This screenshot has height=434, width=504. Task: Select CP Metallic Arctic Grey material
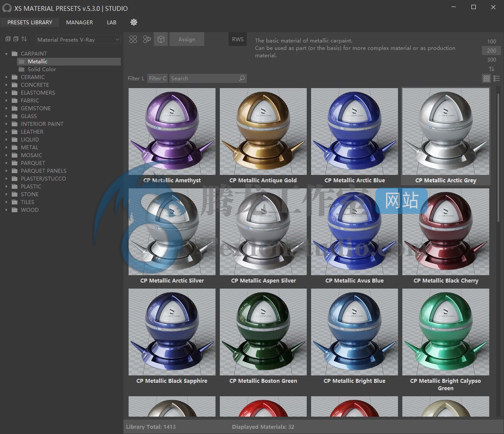coord(445,132)
